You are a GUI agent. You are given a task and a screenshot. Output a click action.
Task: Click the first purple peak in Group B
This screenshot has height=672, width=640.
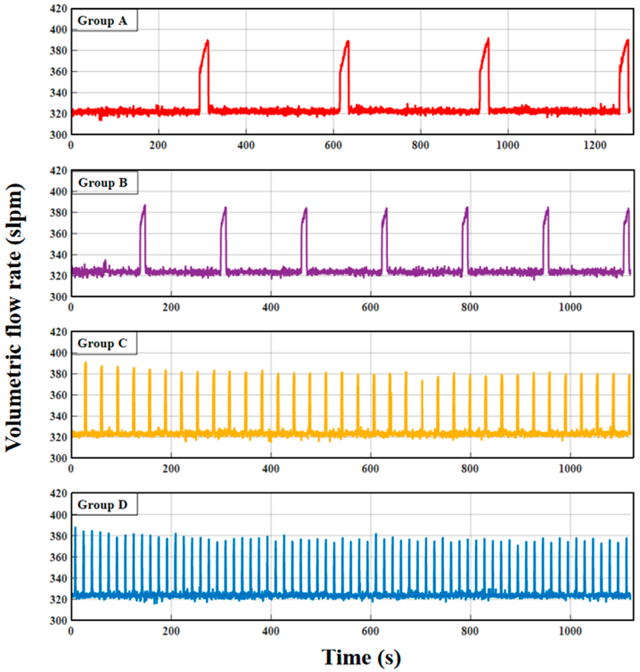[x=145, y=206]
